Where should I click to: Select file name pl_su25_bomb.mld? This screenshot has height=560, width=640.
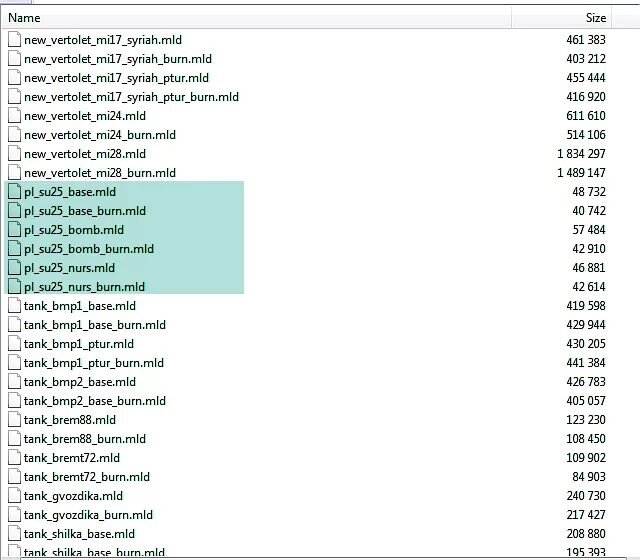[74, 230]
